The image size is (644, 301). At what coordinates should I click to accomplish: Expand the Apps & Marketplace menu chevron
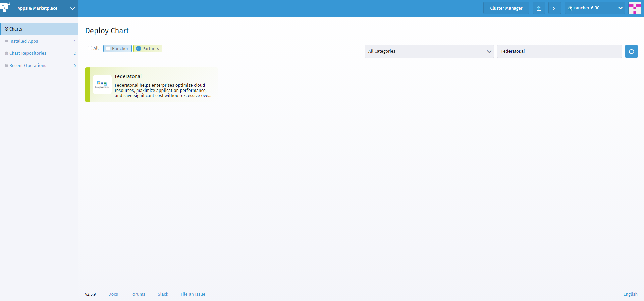click(x=72, y=8)
